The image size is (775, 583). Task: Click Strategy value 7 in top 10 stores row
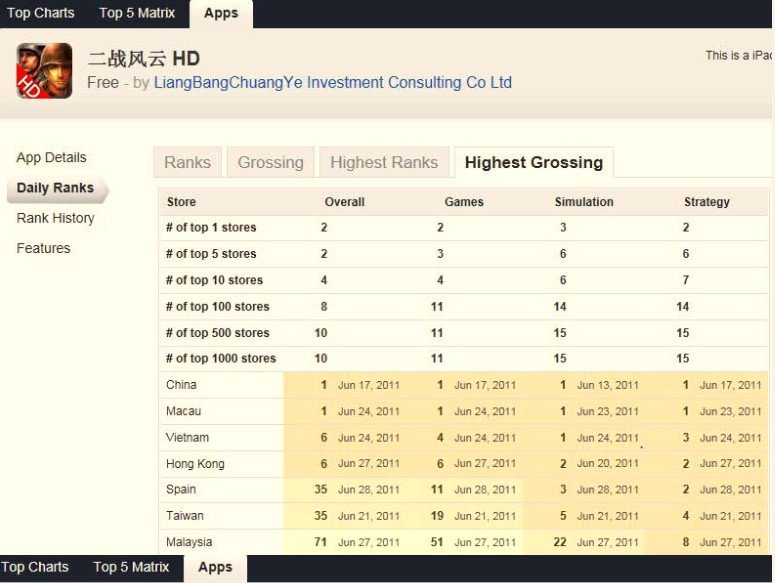(x=686, y=280)
